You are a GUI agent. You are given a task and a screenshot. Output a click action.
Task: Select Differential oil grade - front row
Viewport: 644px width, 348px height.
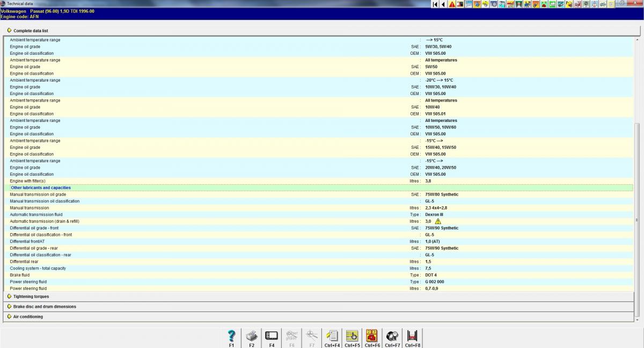click(318, 228)
